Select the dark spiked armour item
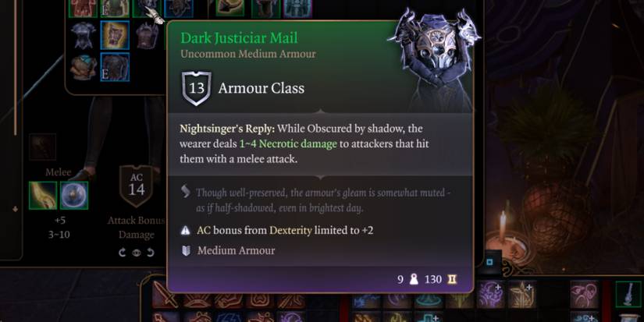644x322 pixels. 147,35
